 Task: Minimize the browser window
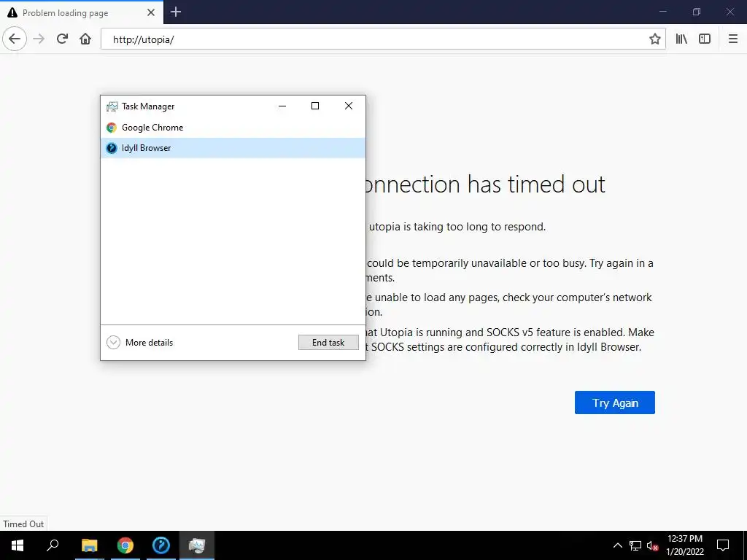[662, 12]
